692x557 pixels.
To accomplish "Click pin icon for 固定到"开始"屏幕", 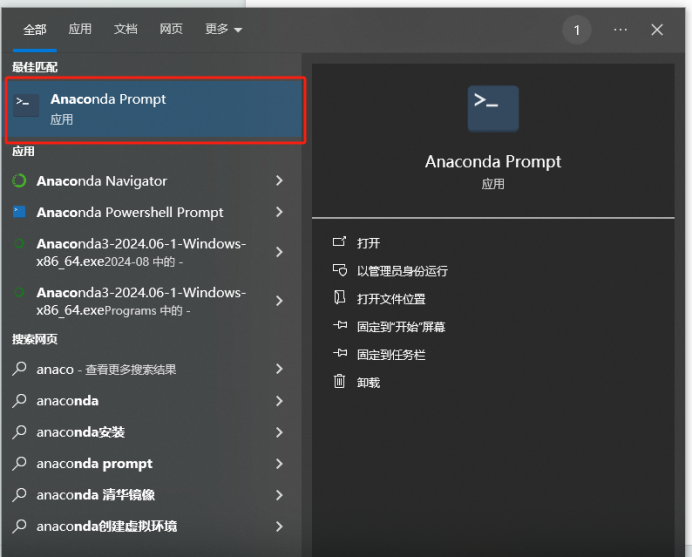I will click(340, 326).
